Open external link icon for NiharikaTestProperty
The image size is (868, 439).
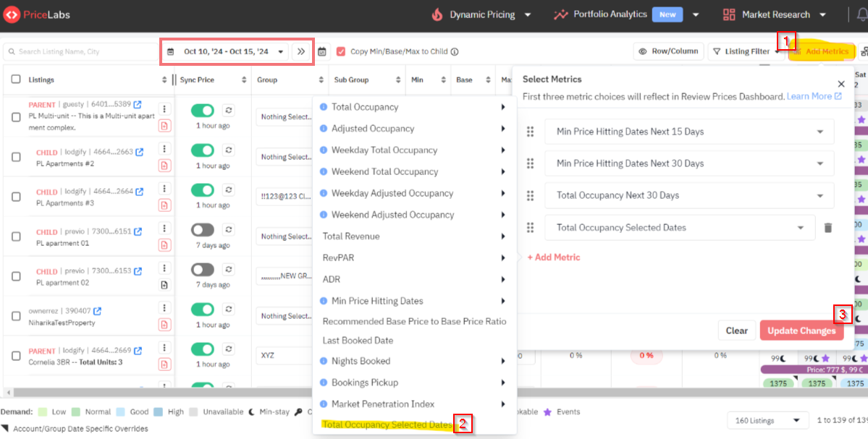(x=97, y=312)
